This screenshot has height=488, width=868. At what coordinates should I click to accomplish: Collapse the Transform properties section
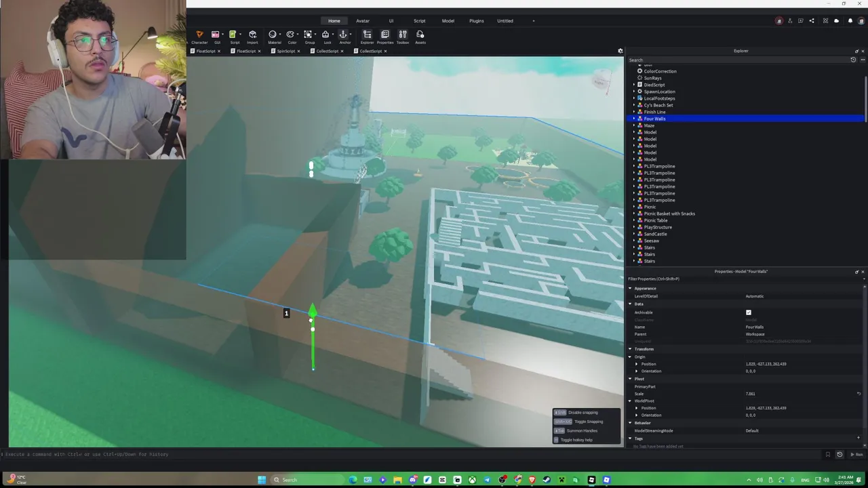[629, 349]
